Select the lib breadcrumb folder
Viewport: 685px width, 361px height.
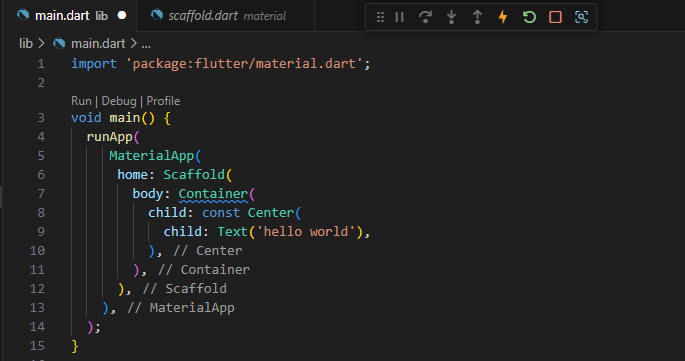(26, 44)
